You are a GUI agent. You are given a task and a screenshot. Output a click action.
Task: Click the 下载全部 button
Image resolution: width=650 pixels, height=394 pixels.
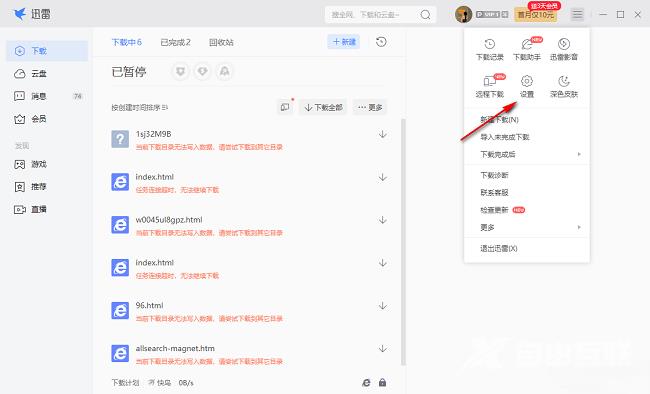pyautogui.click(x=323, y=107)
